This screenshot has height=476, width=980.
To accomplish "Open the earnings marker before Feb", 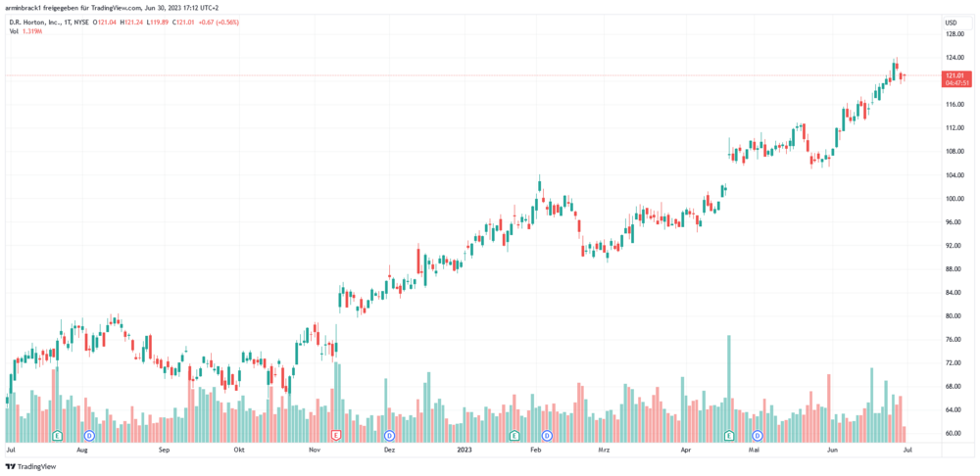I will pos(514,434).
